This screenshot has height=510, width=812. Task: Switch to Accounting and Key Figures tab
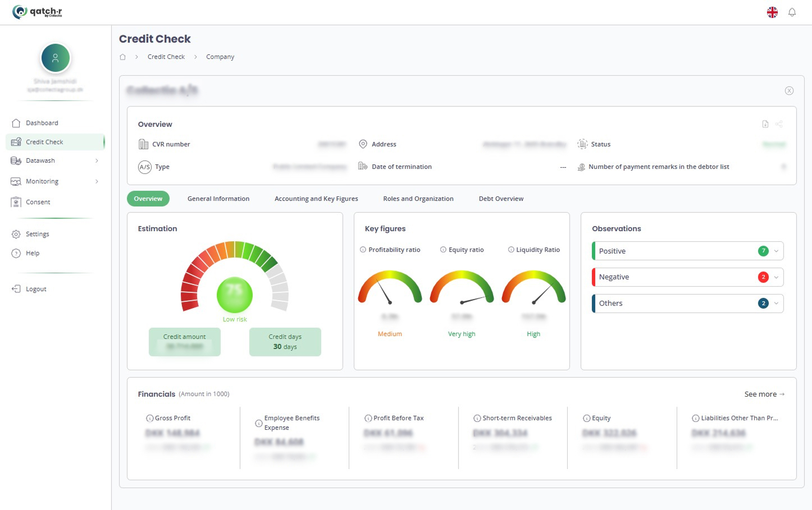316,199
